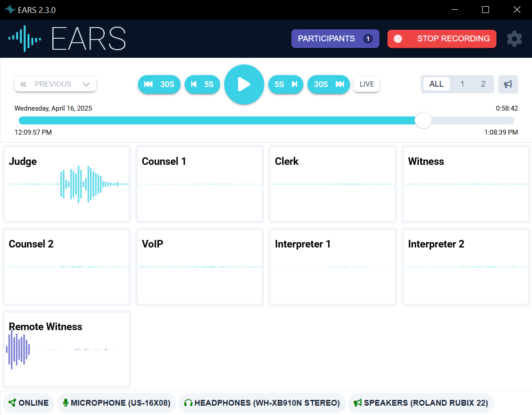Viewport: 532px width, 415px height.
Task: Select channel ALL
Action: click(436, 84)
